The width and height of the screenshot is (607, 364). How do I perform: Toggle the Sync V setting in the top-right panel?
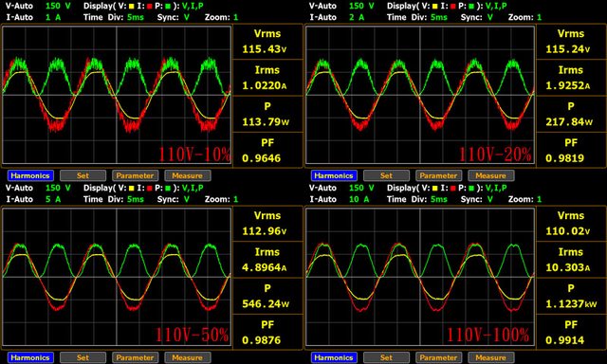click(x=490, y=17)
